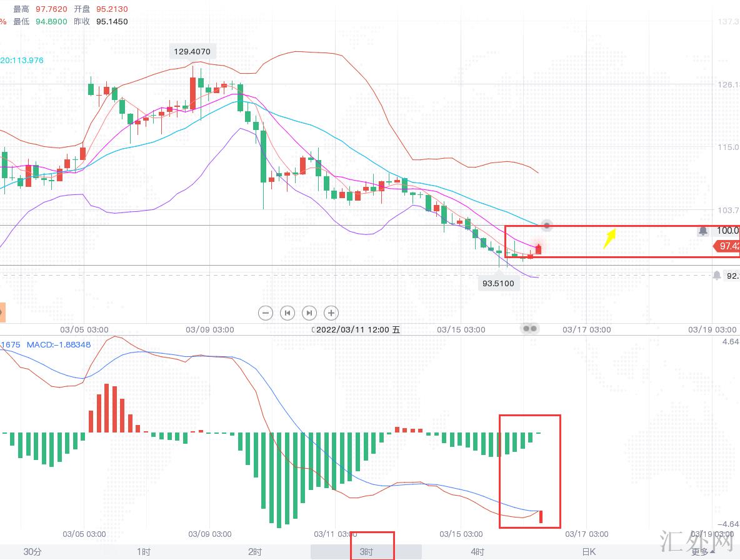Click the 129.4070 high price label
The height and width of the screenshot is (560, 740).
(192, 51)
